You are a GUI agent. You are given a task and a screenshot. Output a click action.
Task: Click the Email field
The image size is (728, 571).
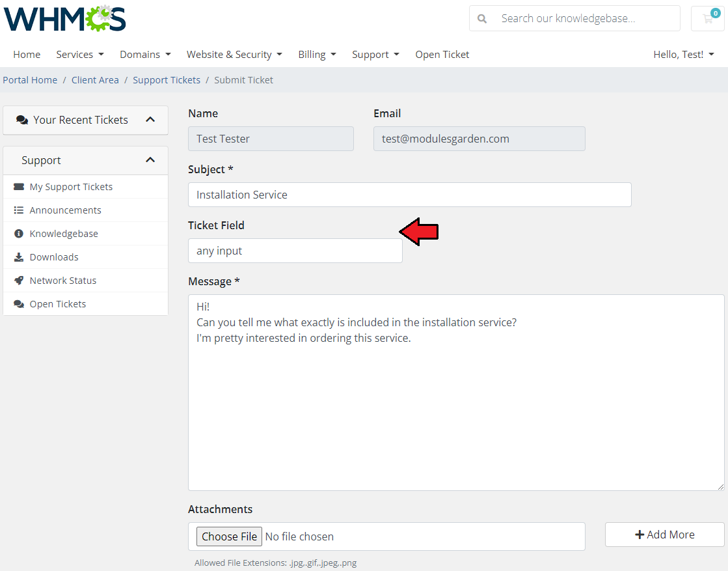tap(479, 139)
